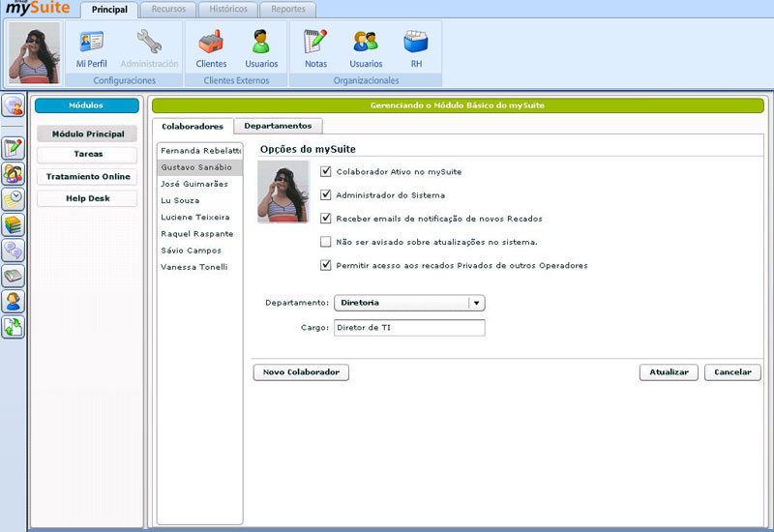774x532 pixels.
Task: Click into the Cargo text field
Action: click(408, 328)
